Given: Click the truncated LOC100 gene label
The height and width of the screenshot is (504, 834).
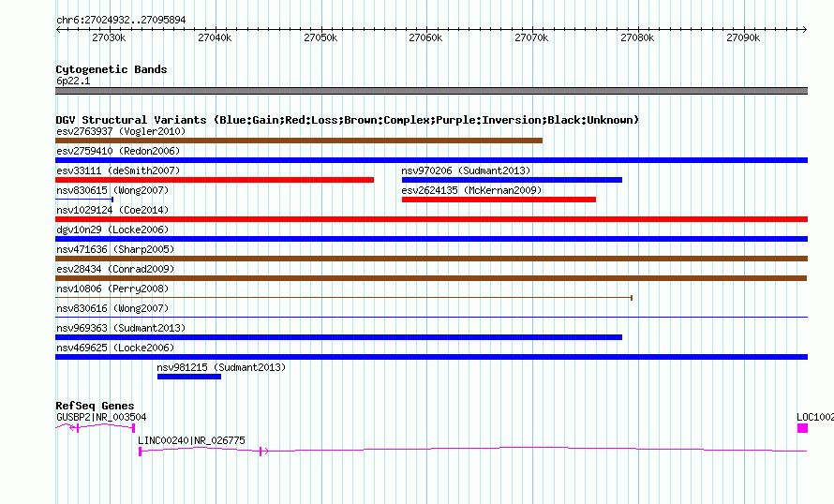Looking at the screenshot, I should point(815,417).
